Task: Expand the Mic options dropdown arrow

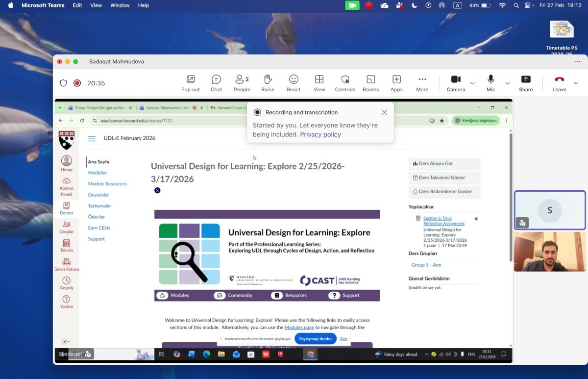Action: pyautogui.click(x=507, y=83)
